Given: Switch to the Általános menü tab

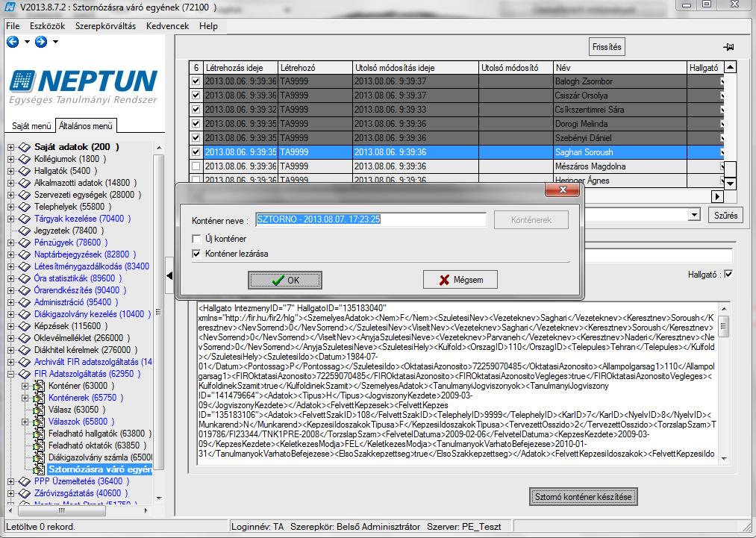Looking at the screenshot, I should click(x=86, y=125).
